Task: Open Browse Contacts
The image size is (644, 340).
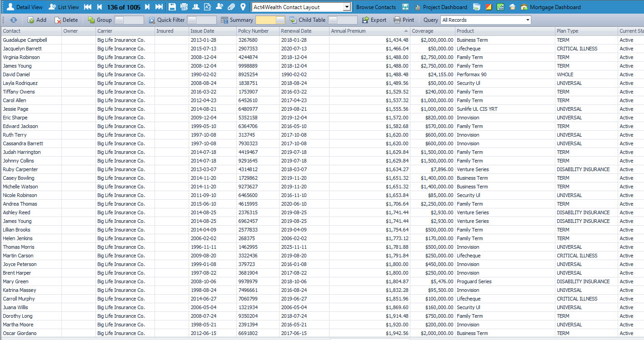Action: tap(376, 7)
